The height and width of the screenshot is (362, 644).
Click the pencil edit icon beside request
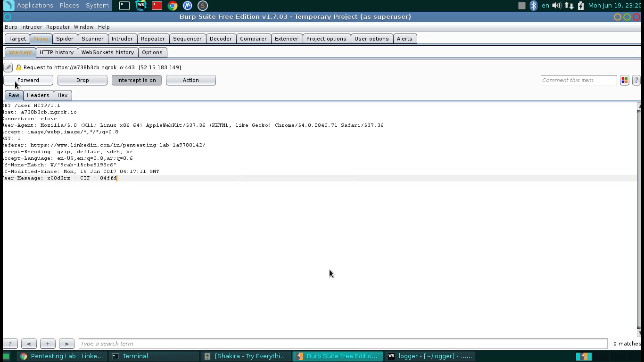pos(8,67)
